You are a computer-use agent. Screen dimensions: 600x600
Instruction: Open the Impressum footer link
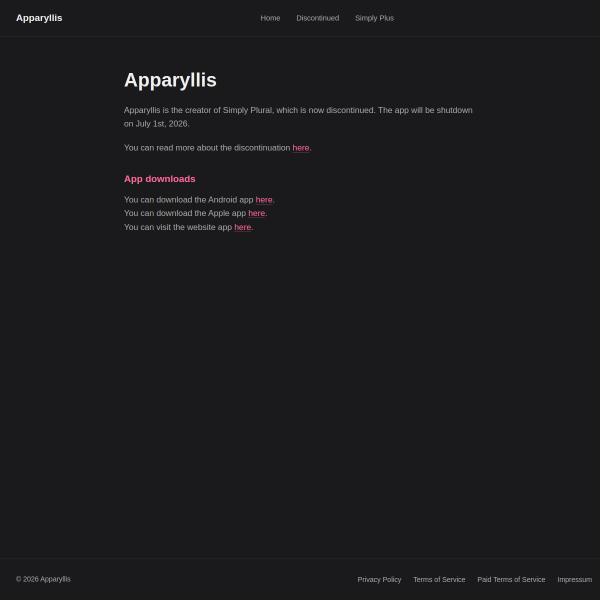pos(575,579)
